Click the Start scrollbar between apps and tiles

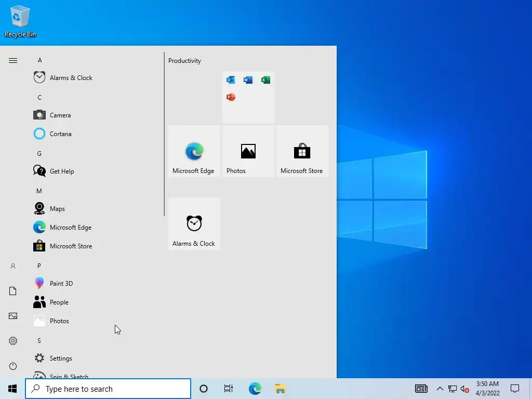tap(164, 134)
